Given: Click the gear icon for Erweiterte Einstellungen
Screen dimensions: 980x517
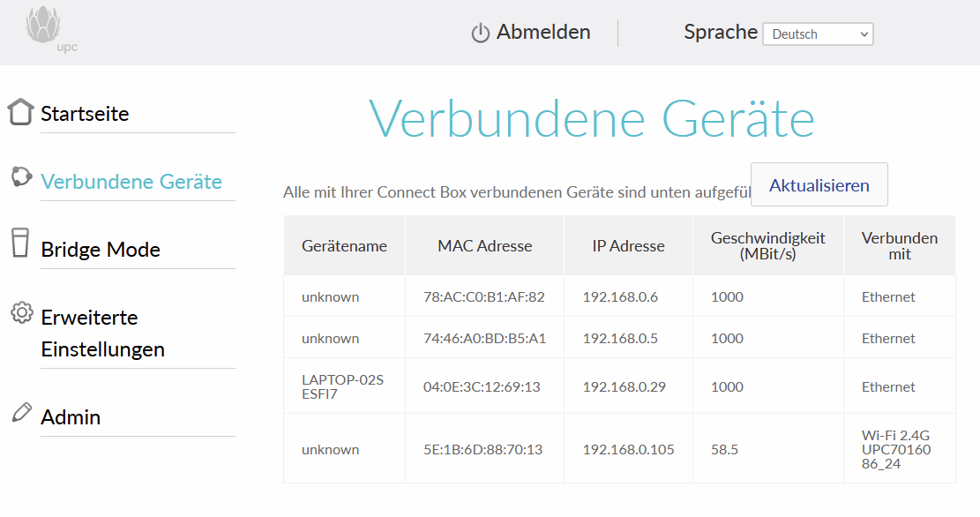Looking at the screenshot, I should [x=22, y=313].
